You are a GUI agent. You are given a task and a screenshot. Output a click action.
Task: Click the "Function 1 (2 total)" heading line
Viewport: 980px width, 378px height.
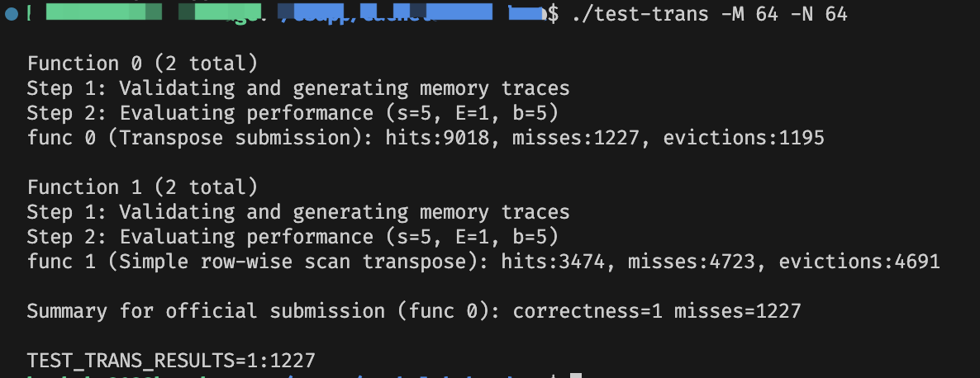click(142, 187)
